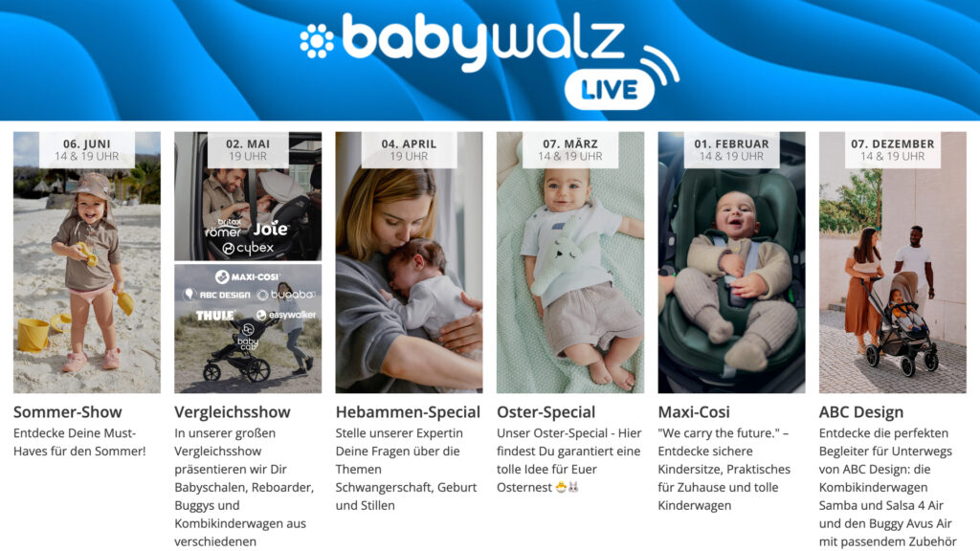Open the Oster-Special baby photo
This screenshot has width=980, height=551.
[570, 262]
